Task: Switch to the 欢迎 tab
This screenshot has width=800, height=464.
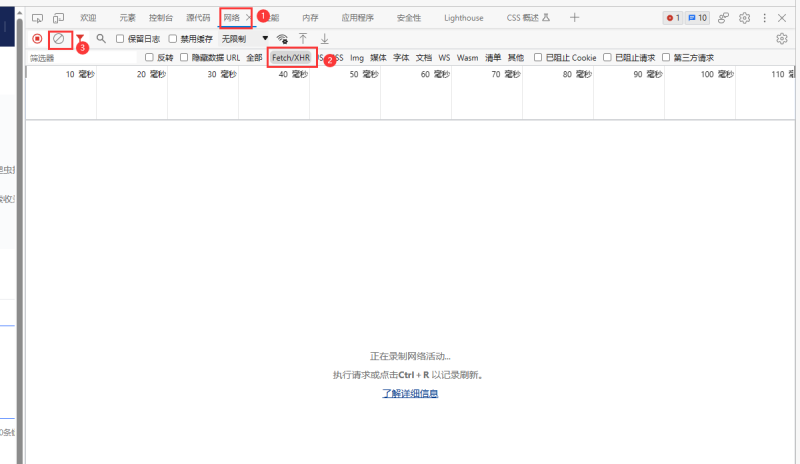Action: coord(88,18)
